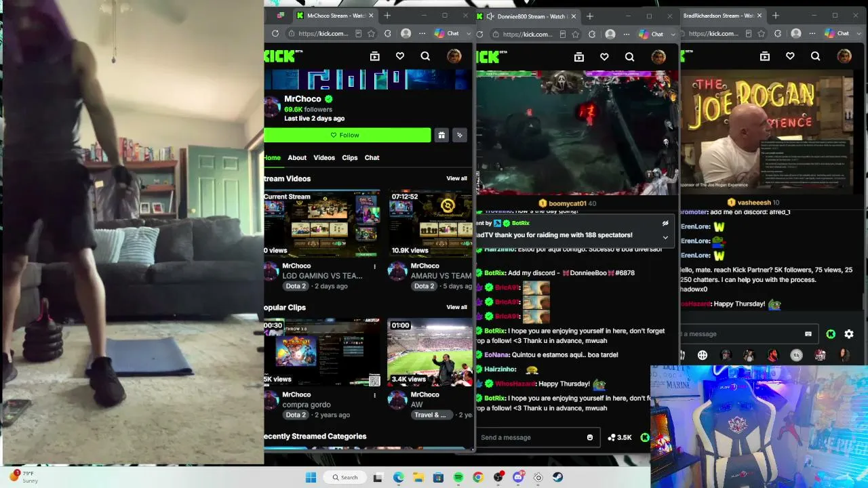
Task: Open Kick search in the Donniee800 window
Action: [629, 57]
